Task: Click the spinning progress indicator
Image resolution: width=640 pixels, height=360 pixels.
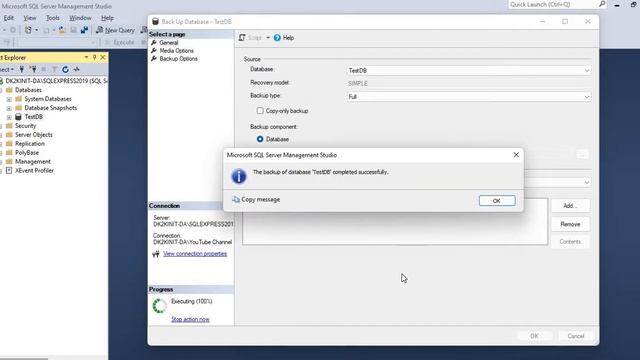Action: pos(160,306)
